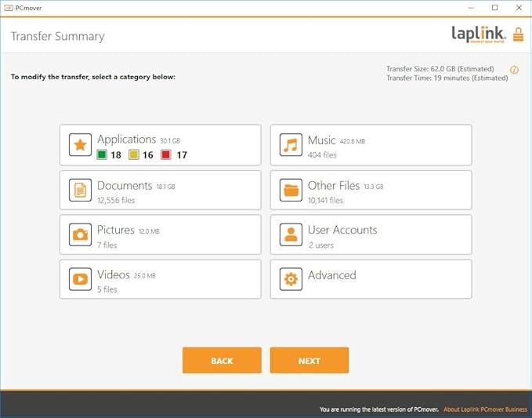Click the yellow application status swatch
The image size is (532, 418).
click(x=134, y=154)
